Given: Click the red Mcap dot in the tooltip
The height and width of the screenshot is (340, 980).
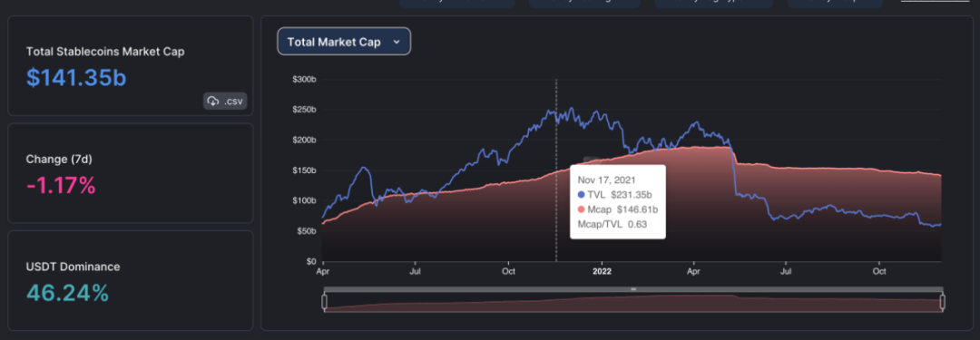Looking at the screenshot, I should pos(582,210).
